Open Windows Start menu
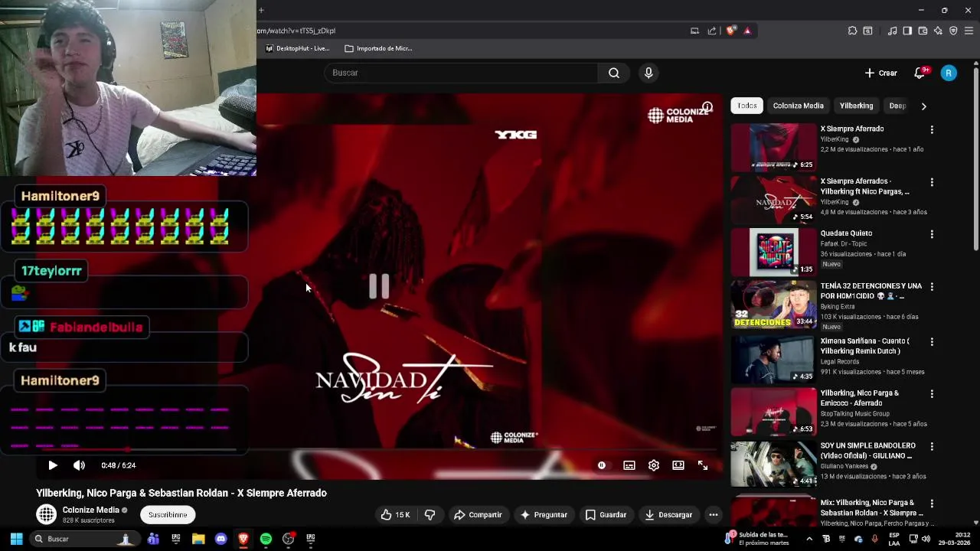This screenshot has width=980, height=551. 16,539
